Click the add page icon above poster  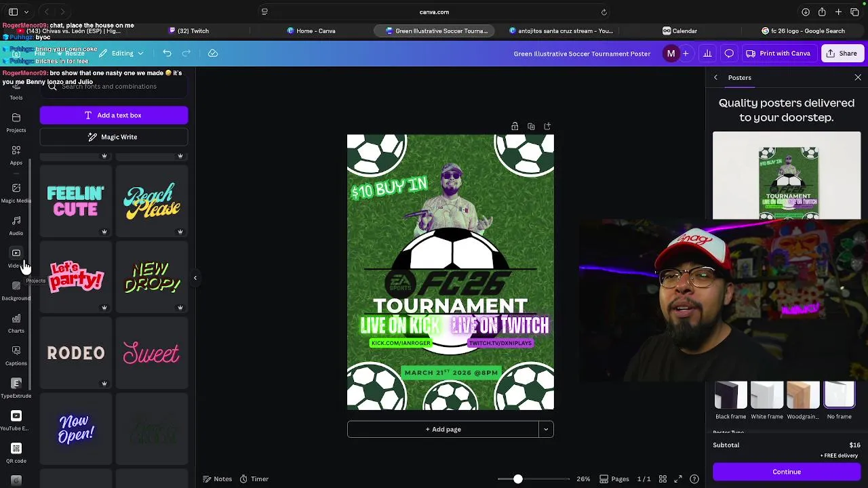point(547,126)
